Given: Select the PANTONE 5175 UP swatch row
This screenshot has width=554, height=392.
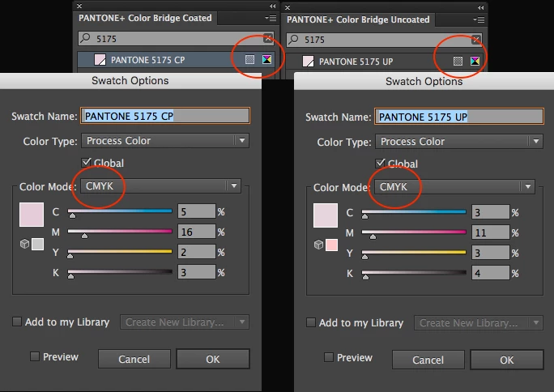Looking at the screenshot, I should click(384, 62).
